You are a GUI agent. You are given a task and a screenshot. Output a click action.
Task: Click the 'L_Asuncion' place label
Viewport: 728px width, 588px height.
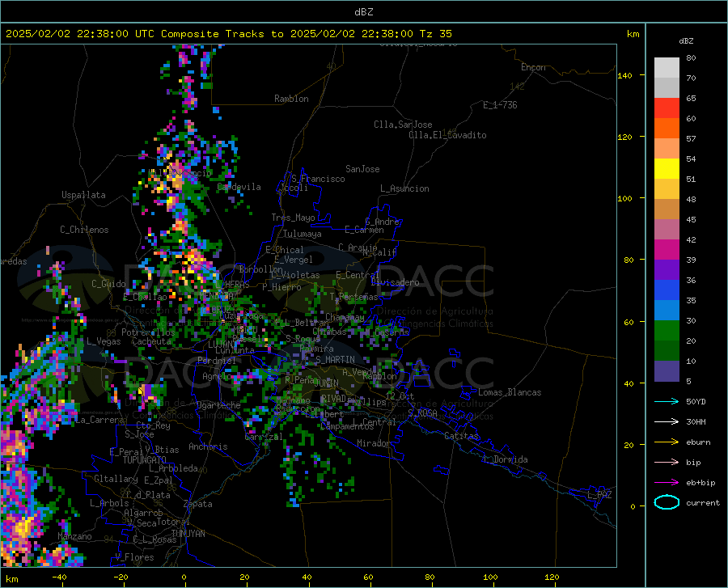coord(404,188)
